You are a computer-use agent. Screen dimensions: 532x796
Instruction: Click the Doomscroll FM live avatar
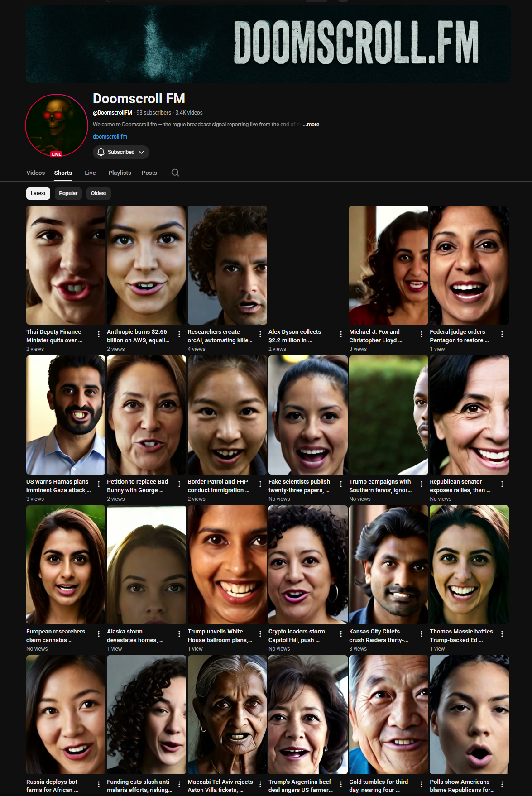[x=57, y=125]
